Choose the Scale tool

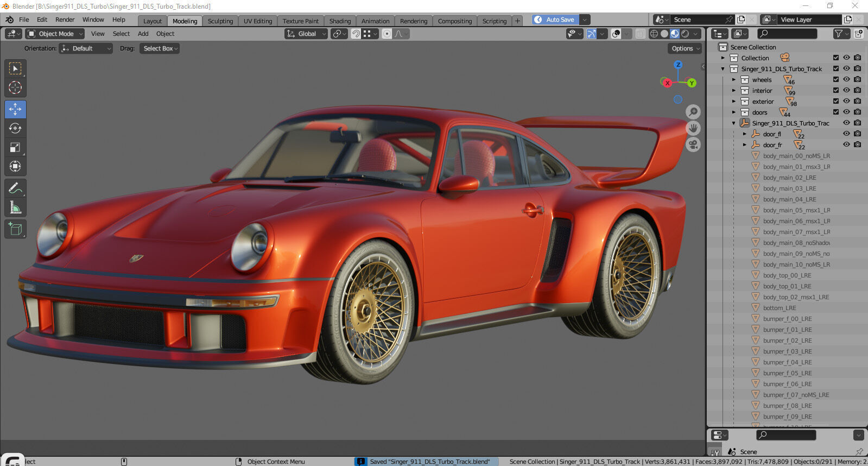click(15, 147)
